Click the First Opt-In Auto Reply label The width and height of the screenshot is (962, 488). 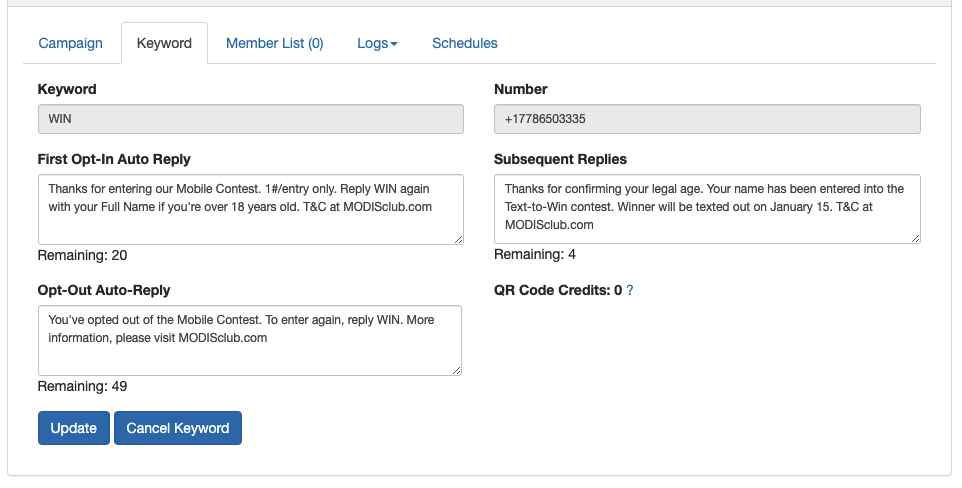(x=114, y=159)
